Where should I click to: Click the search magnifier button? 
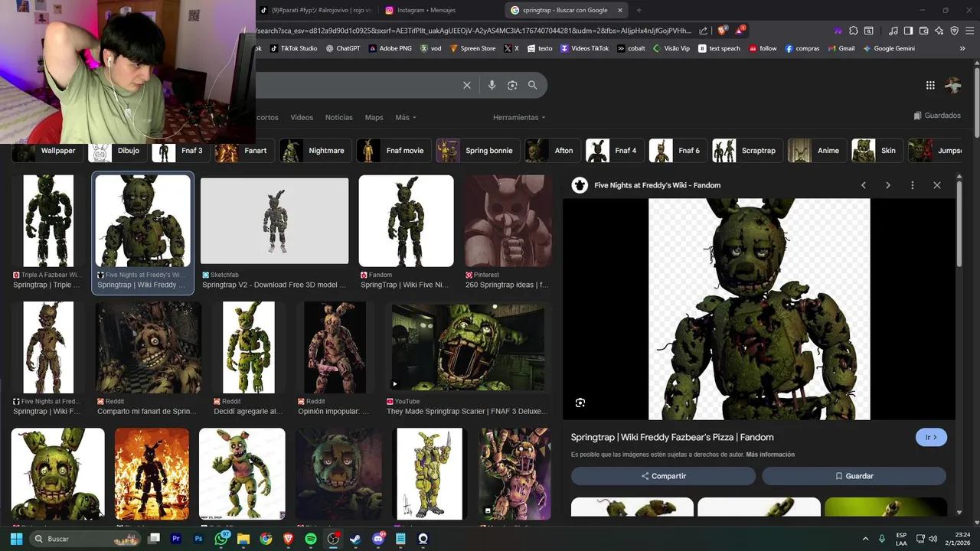pos(533,85)
